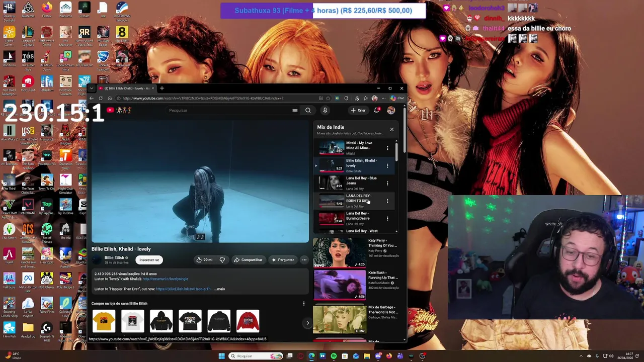Viewport: 644px width, 362px height.
Task: Close the Mix de Indie playlist panel
Action: pyautogui.click(x=392, y=129)
